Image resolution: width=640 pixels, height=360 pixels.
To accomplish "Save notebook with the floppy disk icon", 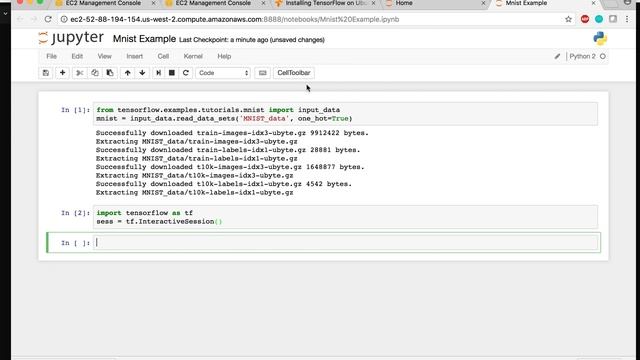I will pyautogui.click(x=46, y=73).
